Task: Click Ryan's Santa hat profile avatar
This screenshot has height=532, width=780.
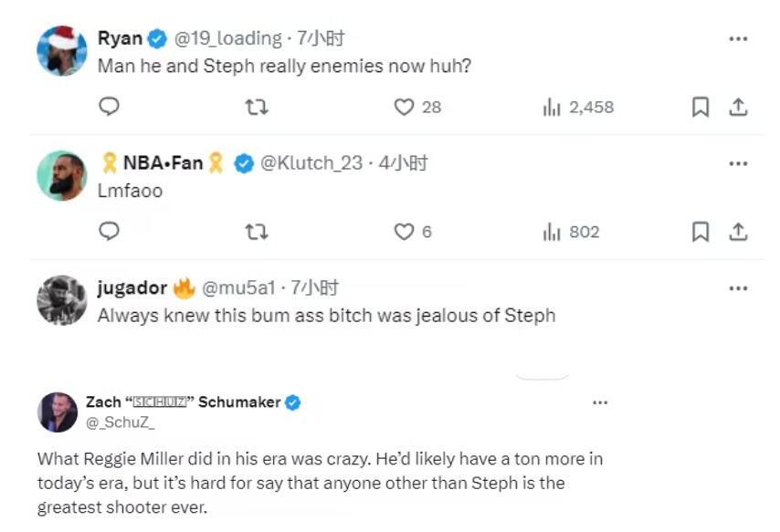Action: point(62,50)
